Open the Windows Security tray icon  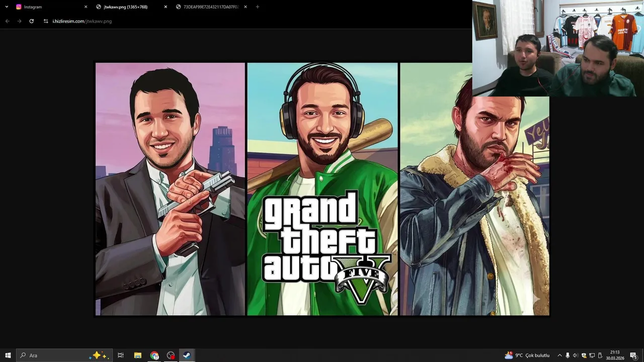[x=584, y=355]
